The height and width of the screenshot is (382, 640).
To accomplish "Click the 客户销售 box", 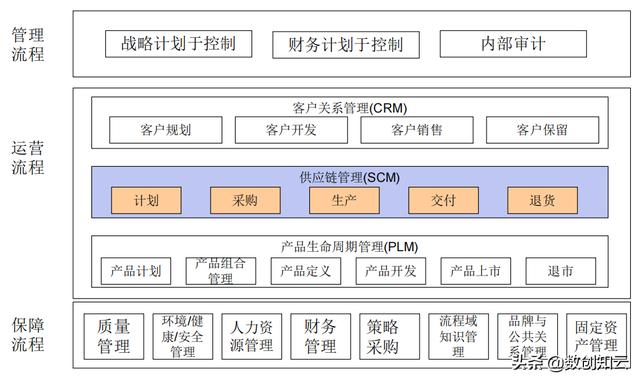I will (417, 130).
